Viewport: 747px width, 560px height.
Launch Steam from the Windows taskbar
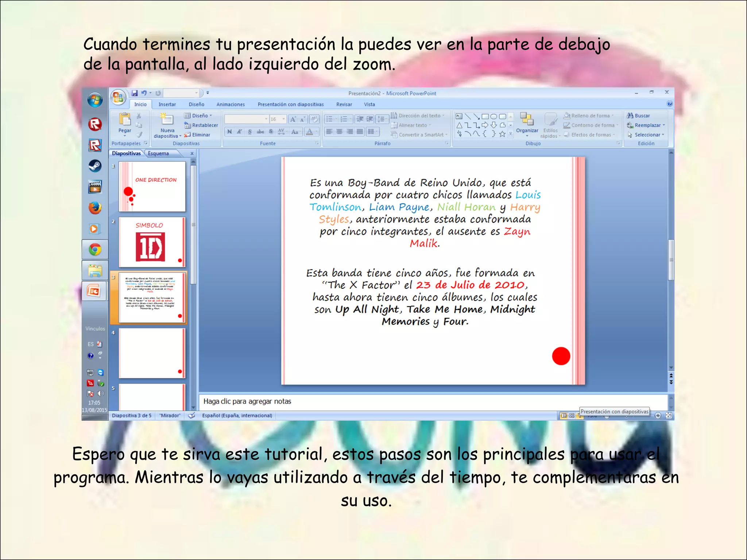[95, 166]
